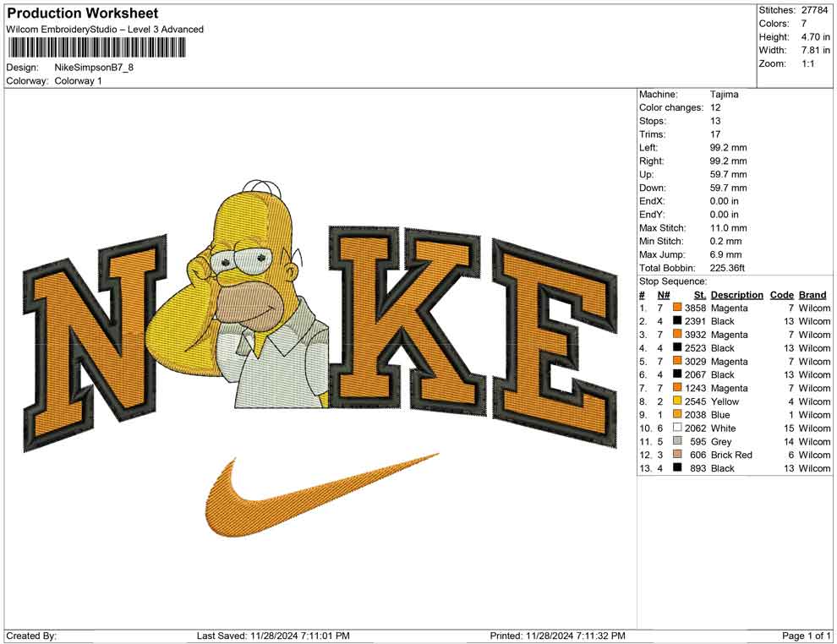Click the Trims value 17
The width and height of the screenshot is (837, 644).
(715, 134)
